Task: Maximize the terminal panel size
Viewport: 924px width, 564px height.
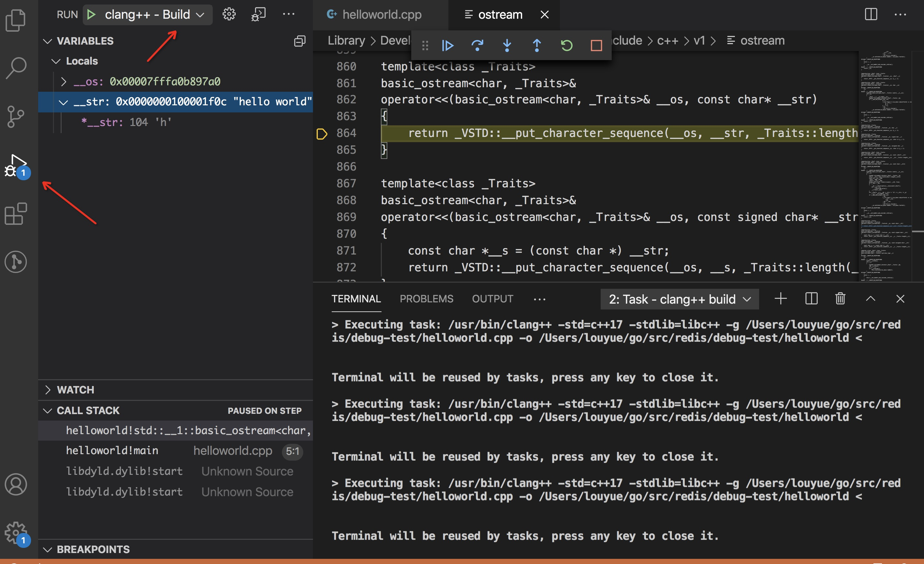Action: (x=870, y=299)
